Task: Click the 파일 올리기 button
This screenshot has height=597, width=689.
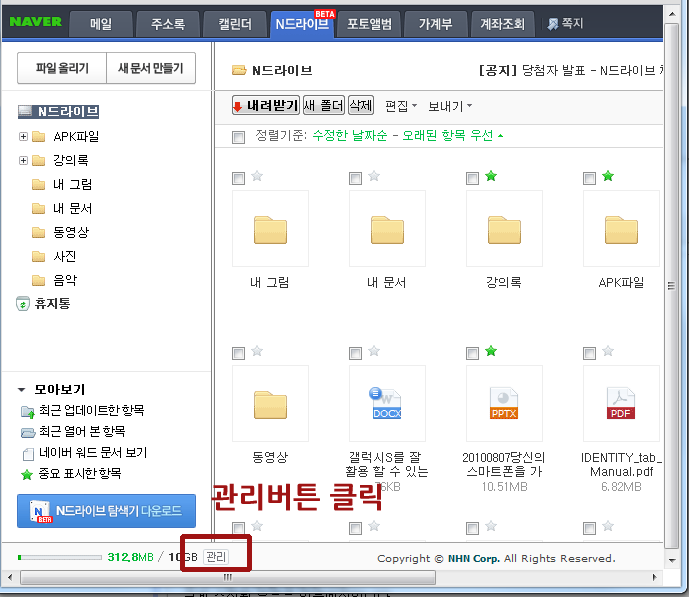Action: (x=62, y=68)
